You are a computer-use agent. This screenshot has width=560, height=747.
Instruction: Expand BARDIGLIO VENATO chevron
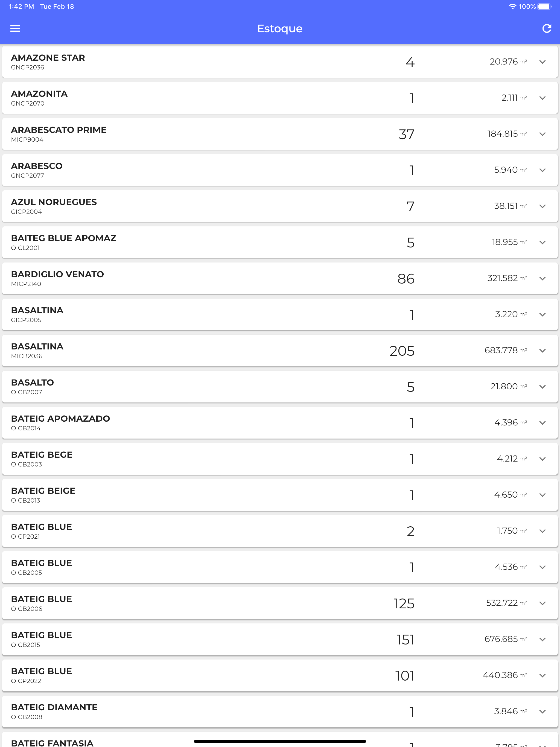pyautogui.click(x=542, y=279)
